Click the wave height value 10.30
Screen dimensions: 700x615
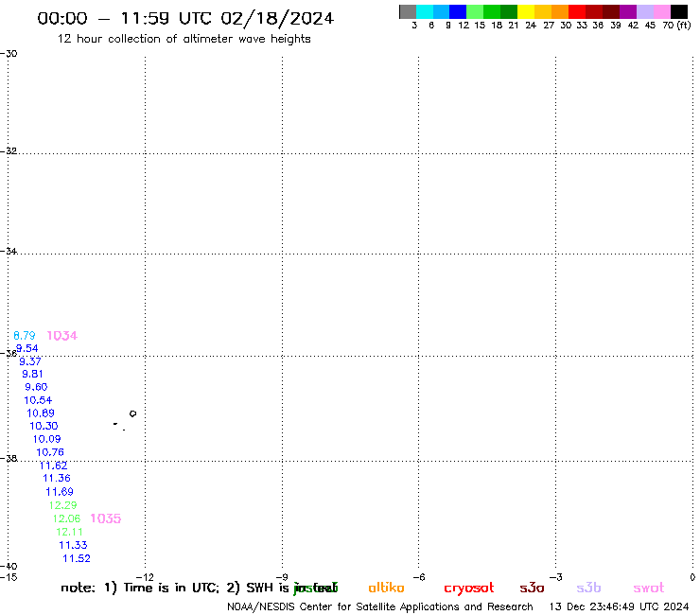[x=44, y=426]
